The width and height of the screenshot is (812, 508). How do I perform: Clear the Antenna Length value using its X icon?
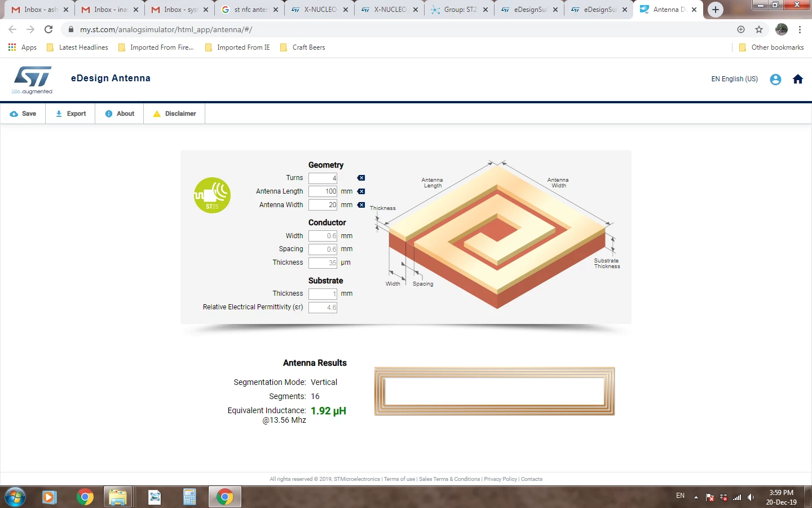click(361, 191)
